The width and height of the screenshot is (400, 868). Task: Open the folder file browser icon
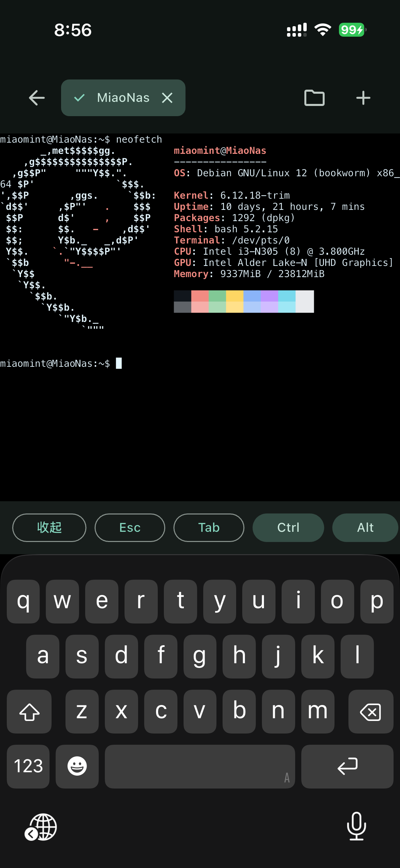[314, 98]
